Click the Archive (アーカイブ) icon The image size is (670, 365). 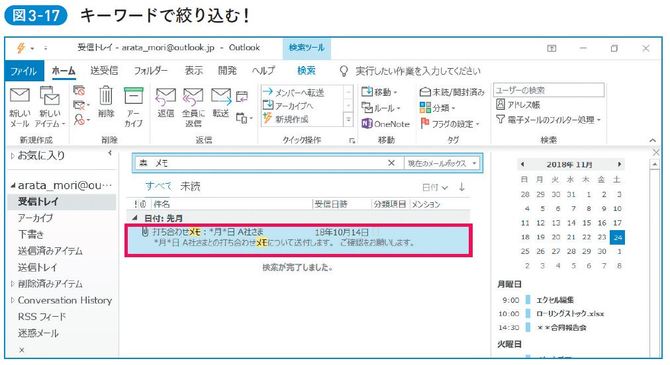point(133,96)
